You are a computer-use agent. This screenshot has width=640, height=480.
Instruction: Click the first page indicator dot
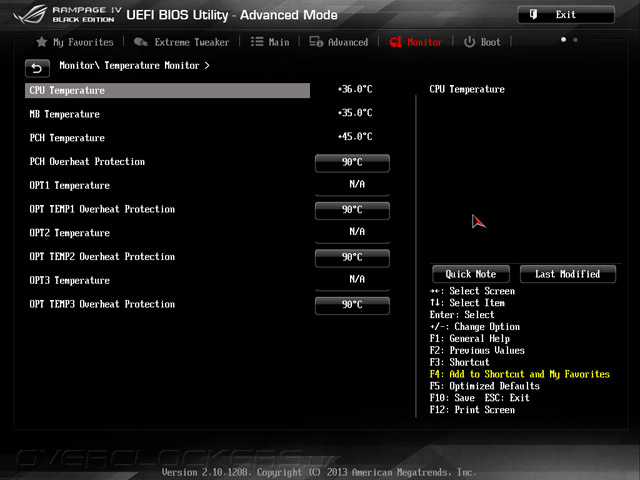[563, 40]
